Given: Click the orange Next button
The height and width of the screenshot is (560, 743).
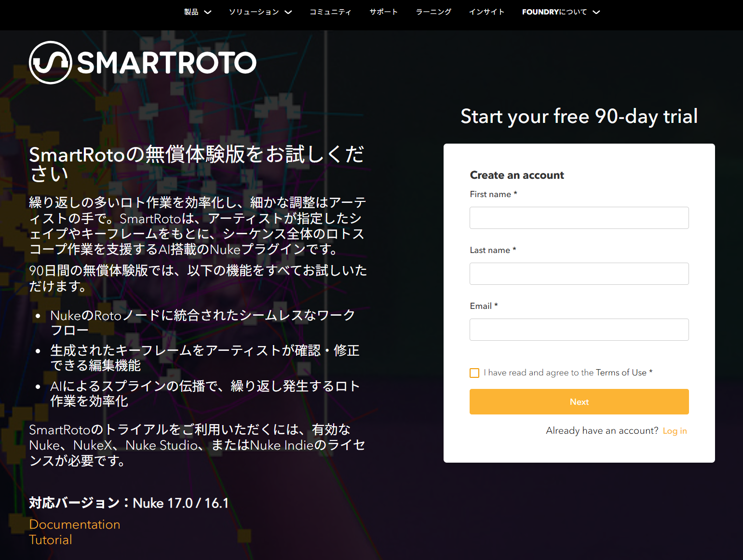Looking at the screenshot, I should [579, 402].
